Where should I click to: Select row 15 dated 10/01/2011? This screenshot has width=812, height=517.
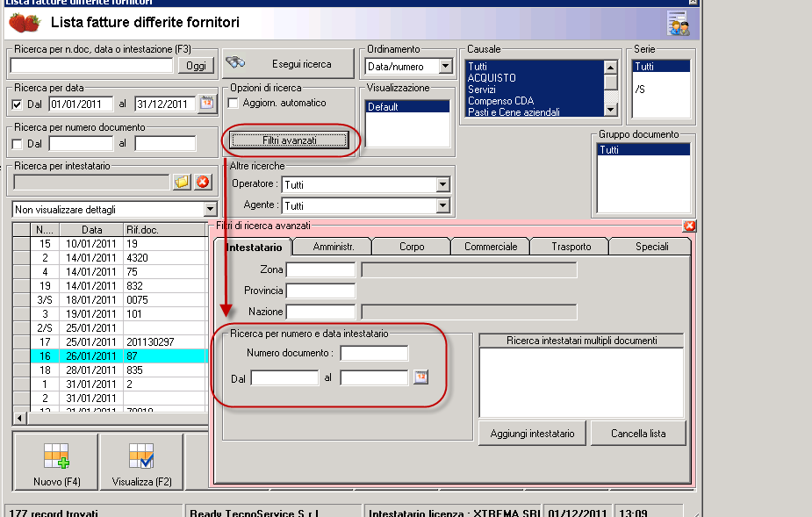pyautogui.click(x=111, y=243)
